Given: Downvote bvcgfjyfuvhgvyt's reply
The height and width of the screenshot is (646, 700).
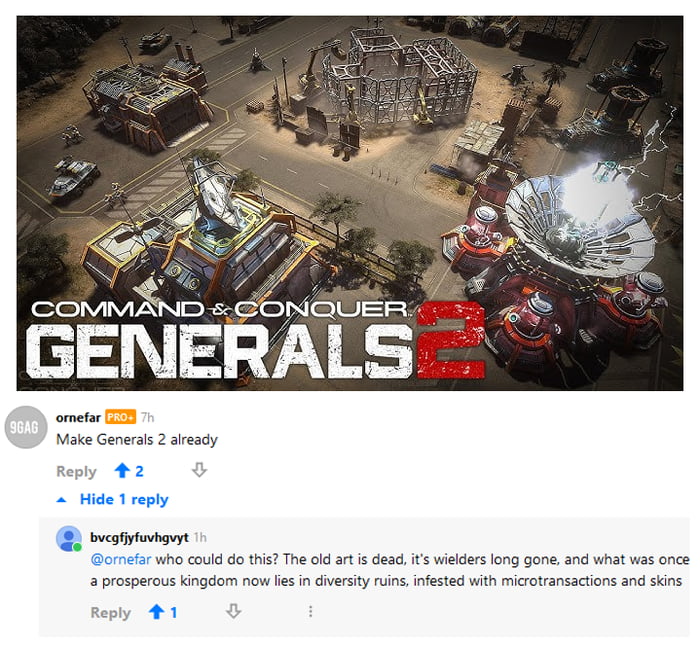Looking at the screenshot, I should 233,611.
